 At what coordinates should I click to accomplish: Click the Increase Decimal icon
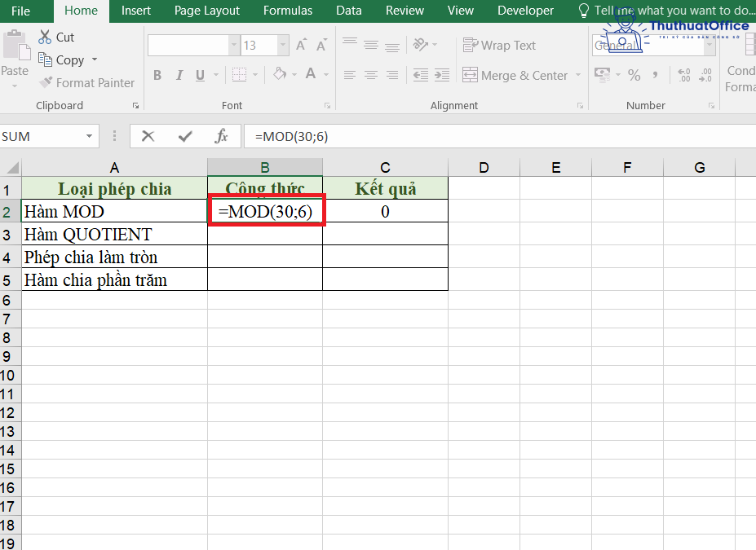tap(683, 75)
